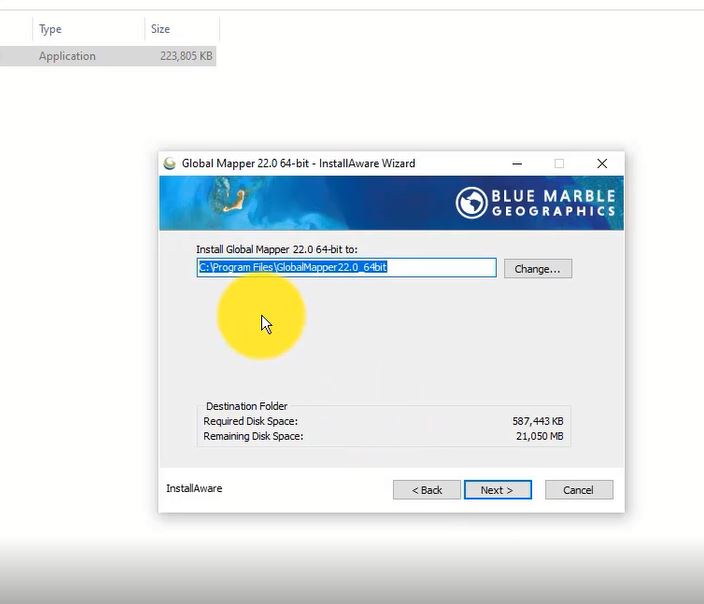Click the Global Mapper title bar icon
This screenshot has width=704, height=604.
click(170, 163)
